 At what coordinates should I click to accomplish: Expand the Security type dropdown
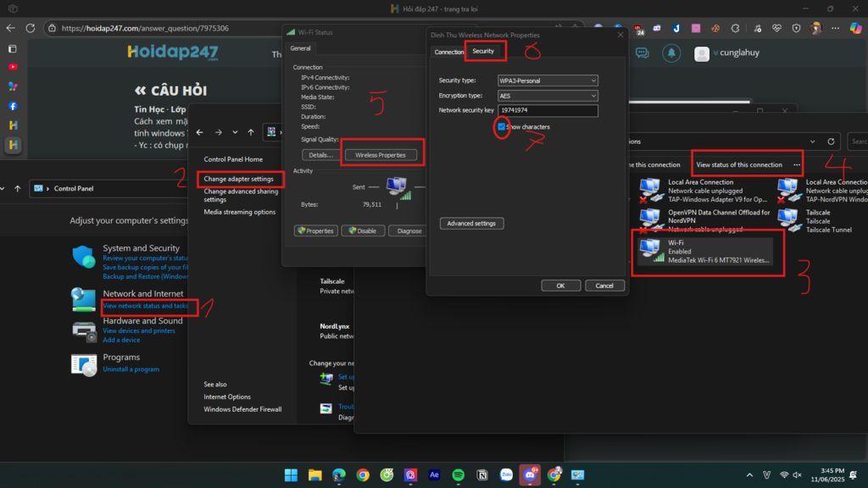point(547,80)
